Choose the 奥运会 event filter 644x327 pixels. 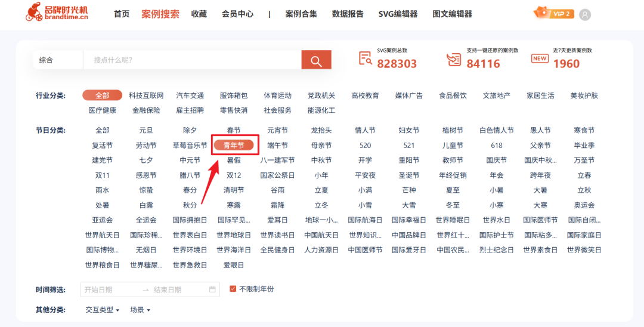[584, 205]
